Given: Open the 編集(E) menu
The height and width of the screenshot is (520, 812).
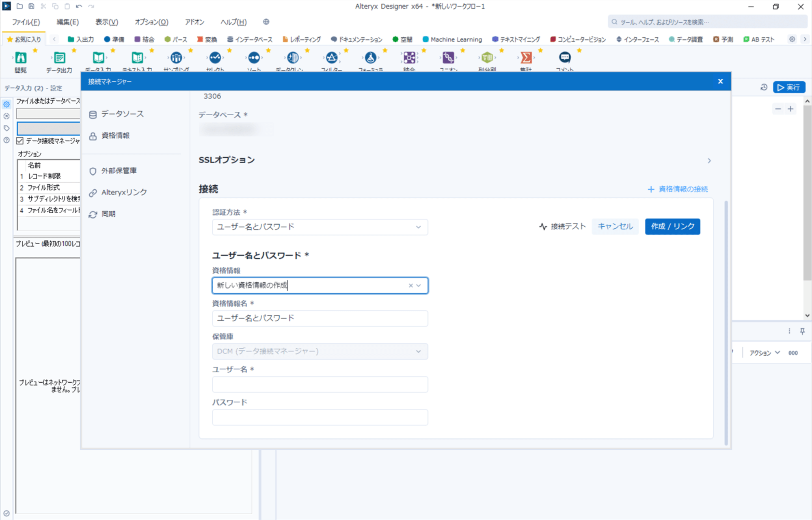Looking at the screenshot, I should point(67,22).
